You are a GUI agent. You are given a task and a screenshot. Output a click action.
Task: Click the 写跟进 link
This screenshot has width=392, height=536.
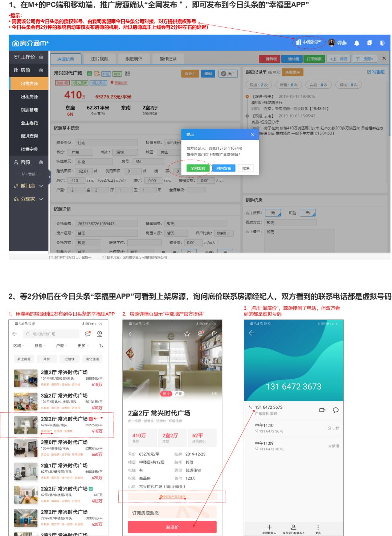coord(376,72)
